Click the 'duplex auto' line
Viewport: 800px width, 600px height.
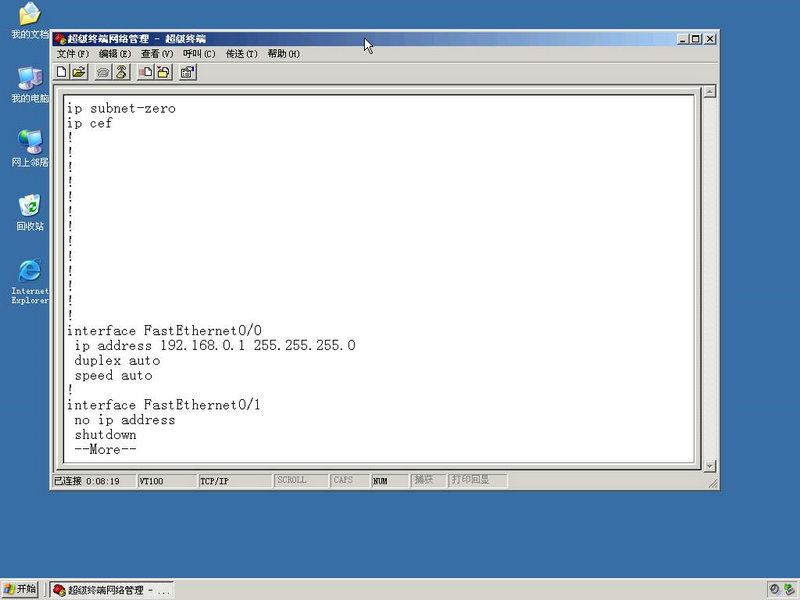pyautogui.click(x=117, y=360)
